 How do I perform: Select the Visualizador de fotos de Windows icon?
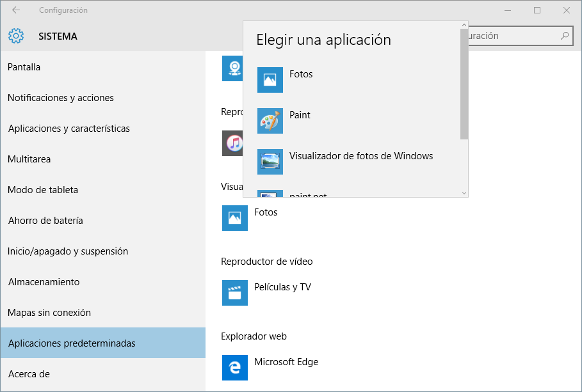coord(270,162)
